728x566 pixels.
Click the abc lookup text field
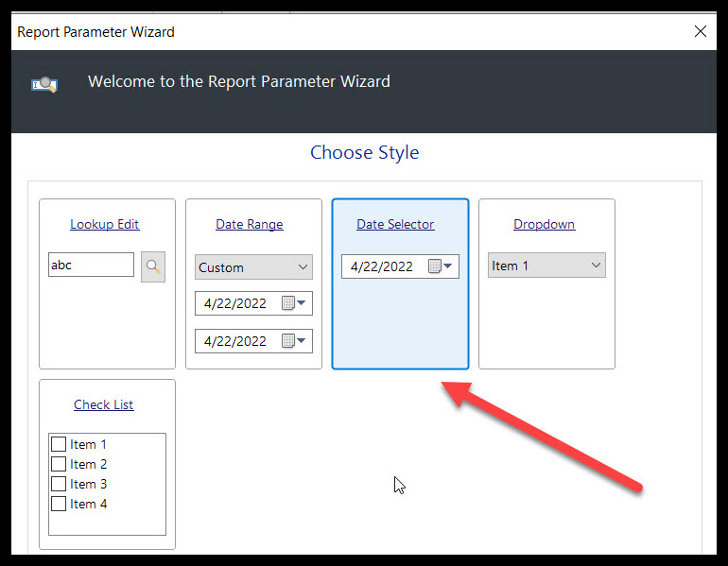(x=91, y=266)
